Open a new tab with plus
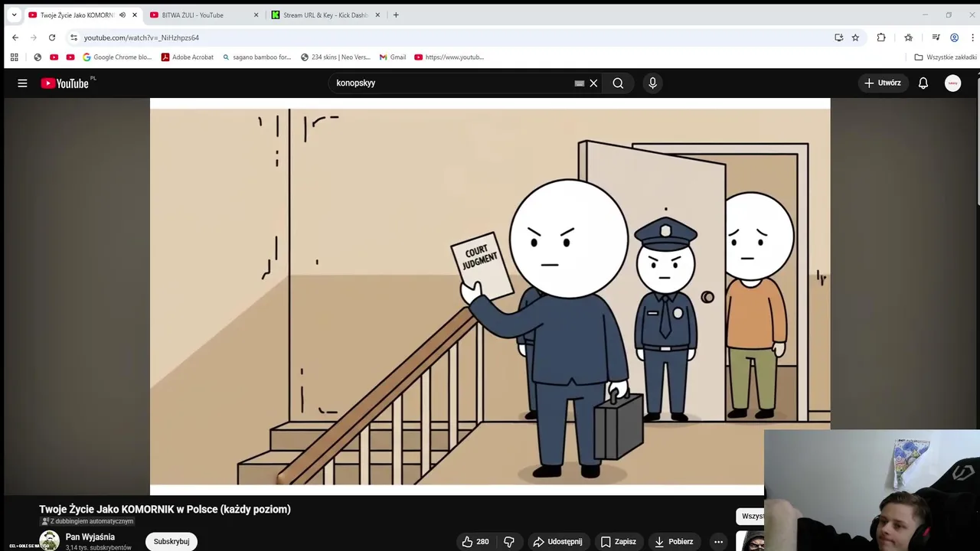This screenshot has width=980, height=551. [x=396, y=15]
